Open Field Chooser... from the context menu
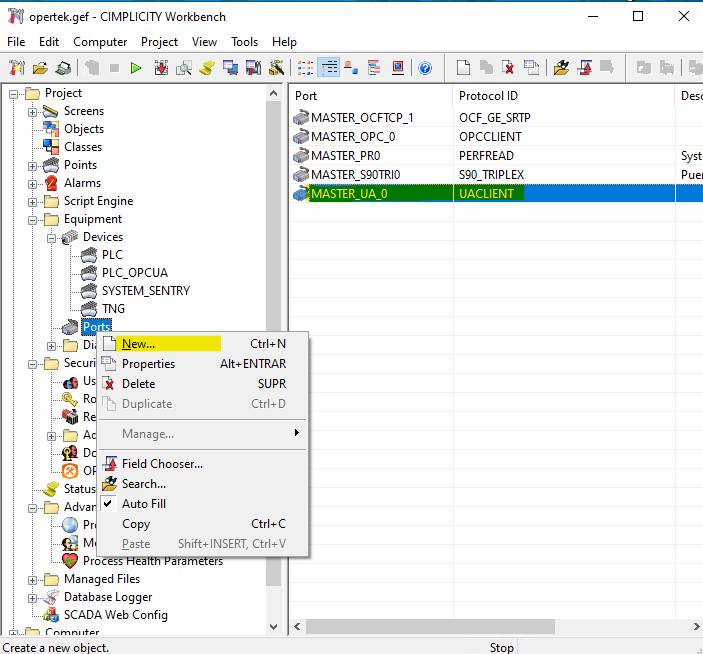Viewport: 703px width, 654px height. [x=203, y=464]
